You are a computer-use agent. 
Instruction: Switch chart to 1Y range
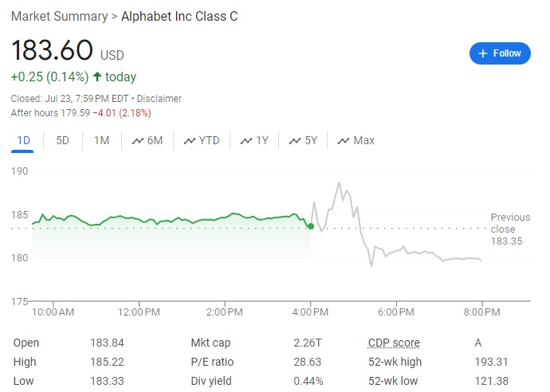[x=254, y=141]
